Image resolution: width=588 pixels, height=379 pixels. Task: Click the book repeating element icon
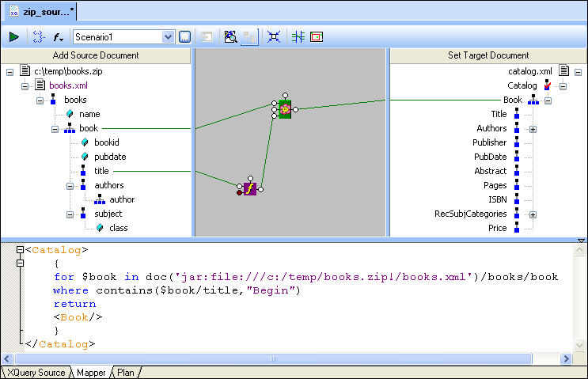coord(70,128)
